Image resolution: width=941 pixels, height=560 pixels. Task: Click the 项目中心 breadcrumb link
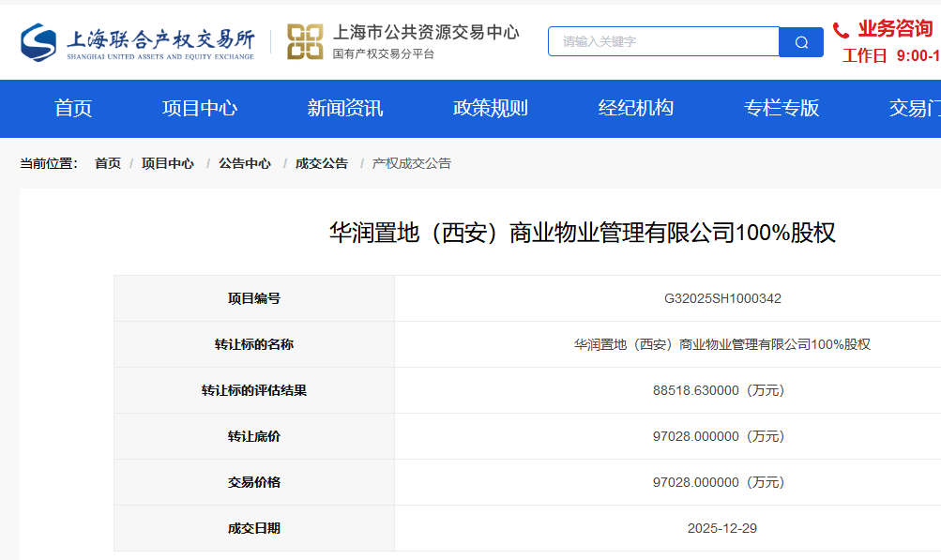pyautogui.click(x=168, y=163)
